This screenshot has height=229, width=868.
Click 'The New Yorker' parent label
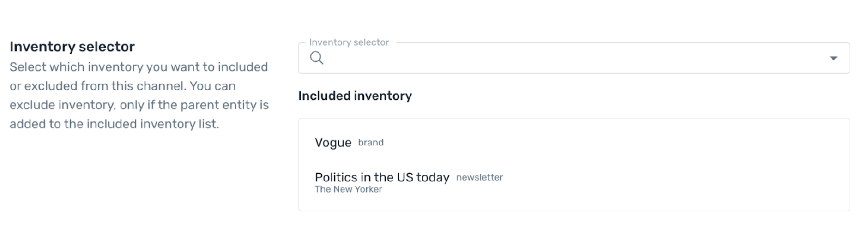(349, 189)
